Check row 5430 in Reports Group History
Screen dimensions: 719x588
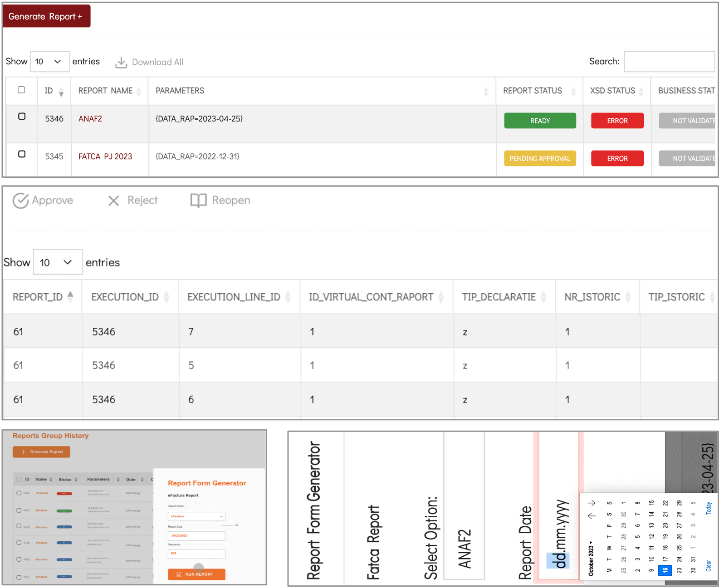click(x=19, y=526)
